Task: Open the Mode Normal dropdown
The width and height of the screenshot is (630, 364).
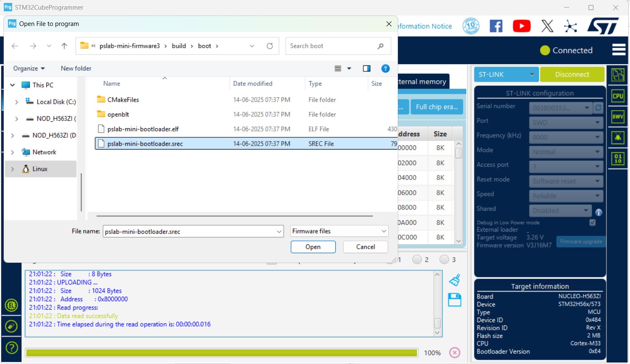Action: click(566, 152)
